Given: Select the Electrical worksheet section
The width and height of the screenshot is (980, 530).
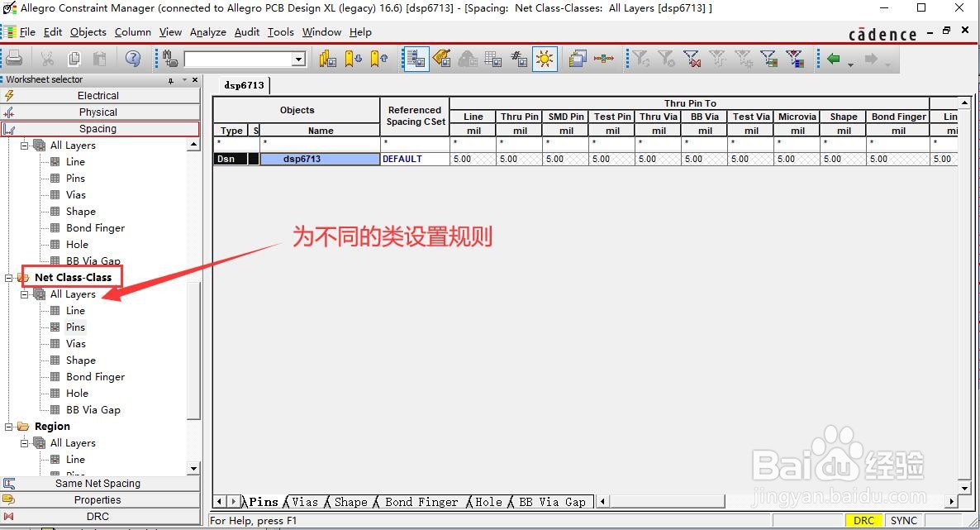Looking at the screenshot, I should 100,95.
